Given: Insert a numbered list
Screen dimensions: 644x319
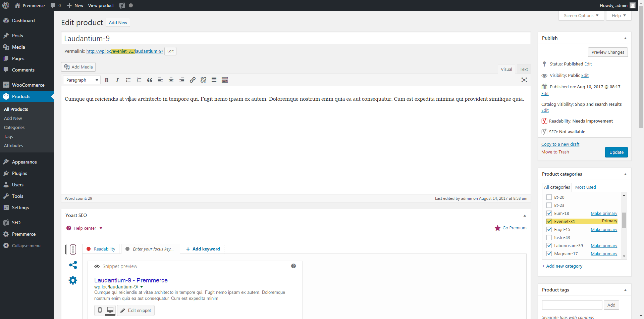Looking at the screenshot, I should point(139,80).
